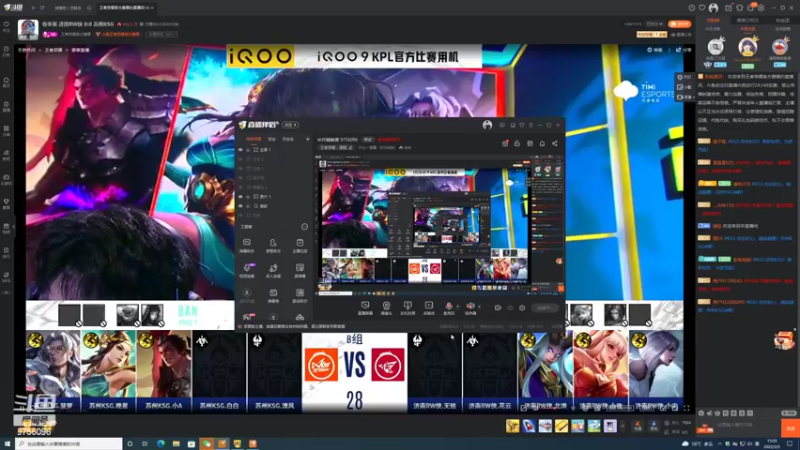Click the treasure chest icon beside the chat panel
The width and height of the screenshot is (800, 450).
pyautogui.click(x=784, y=340)
